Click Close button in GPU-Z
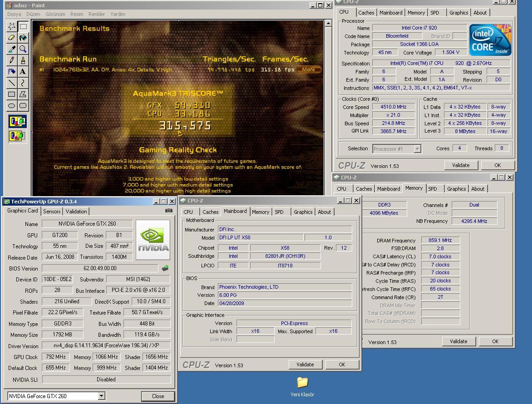532x404 pixels. pyautogui.click(x=158, y=396)
